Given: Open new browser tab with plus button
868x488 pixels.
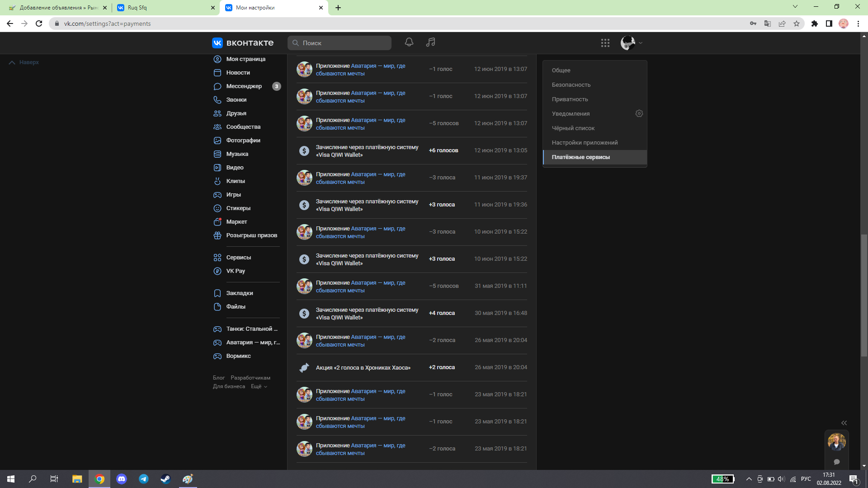Looking at the screenshot, I should click(x=338, y=8).
